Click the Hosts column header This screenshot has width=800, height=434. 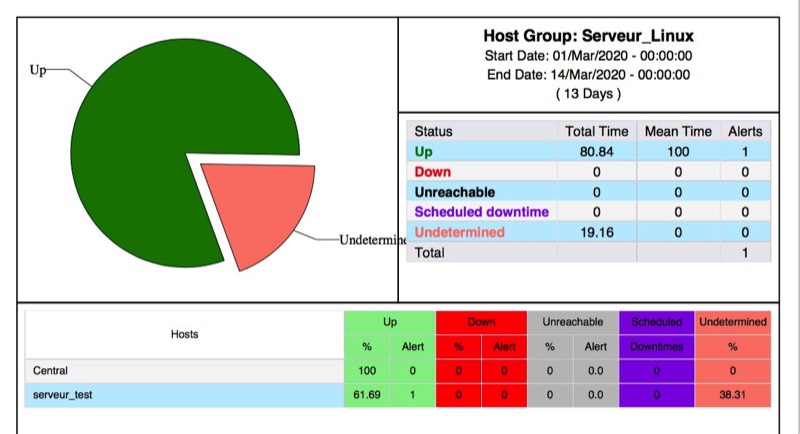click(184, 334)
